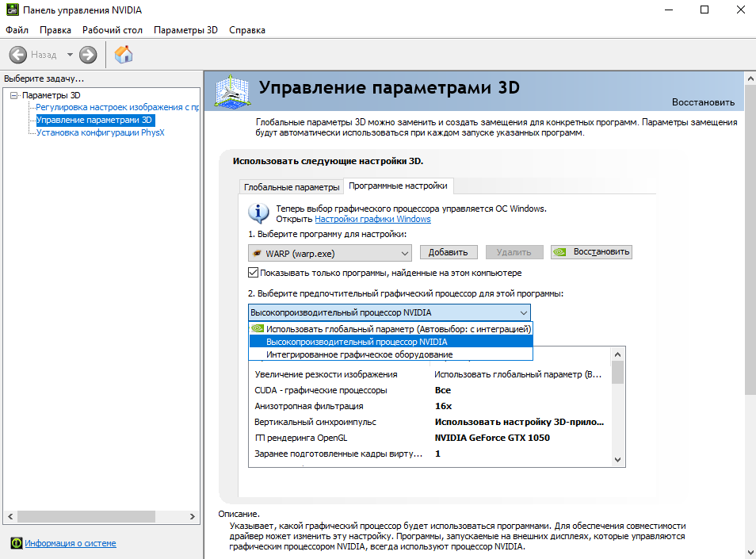Click the 16x anisotropic value
Screen dimensions: 756x559
pos(443,406)
